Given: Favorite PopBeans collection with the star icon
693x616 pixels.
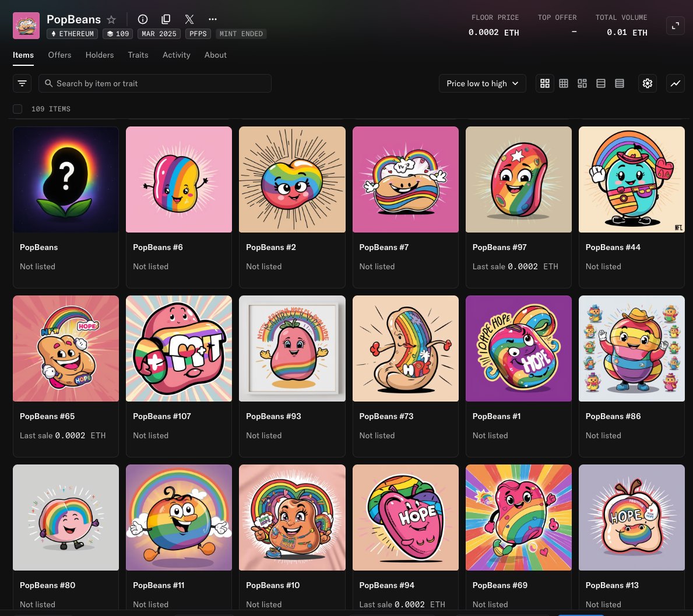Looking at the screenshot, I should coord(111,19).
